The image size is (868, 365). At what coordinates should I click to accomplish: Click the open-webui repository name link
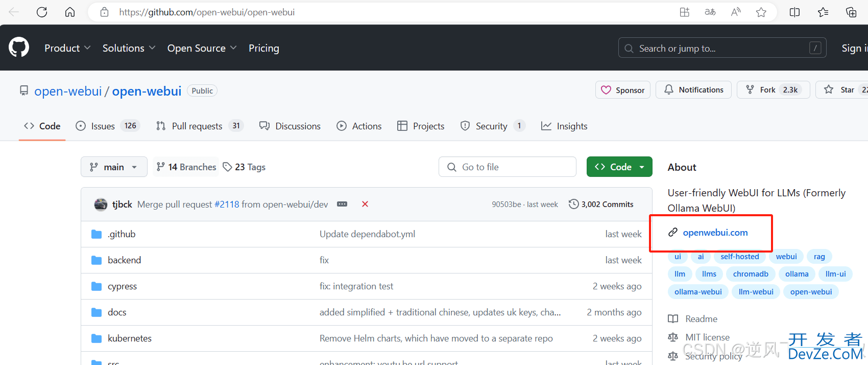pos(147,91)
